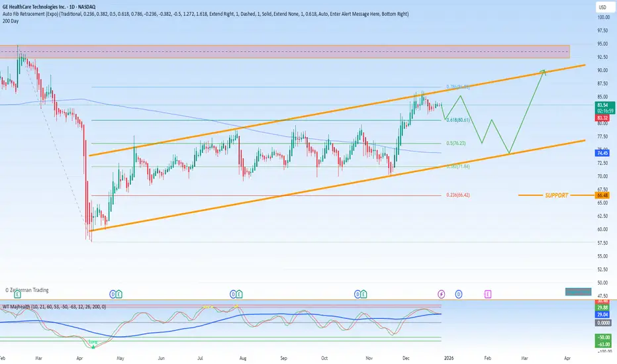Select the WT Majhealth indicator legend

point(54,306)
